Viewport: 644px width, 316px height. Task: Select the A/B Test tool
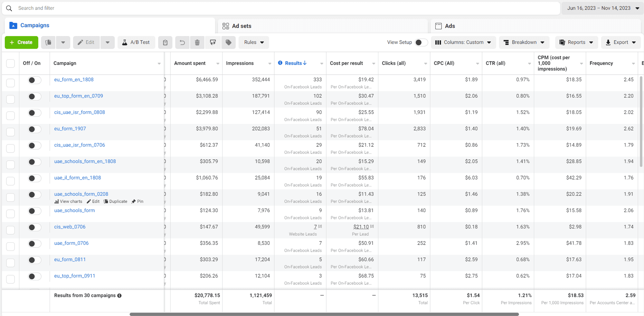(x=136, y=42)
